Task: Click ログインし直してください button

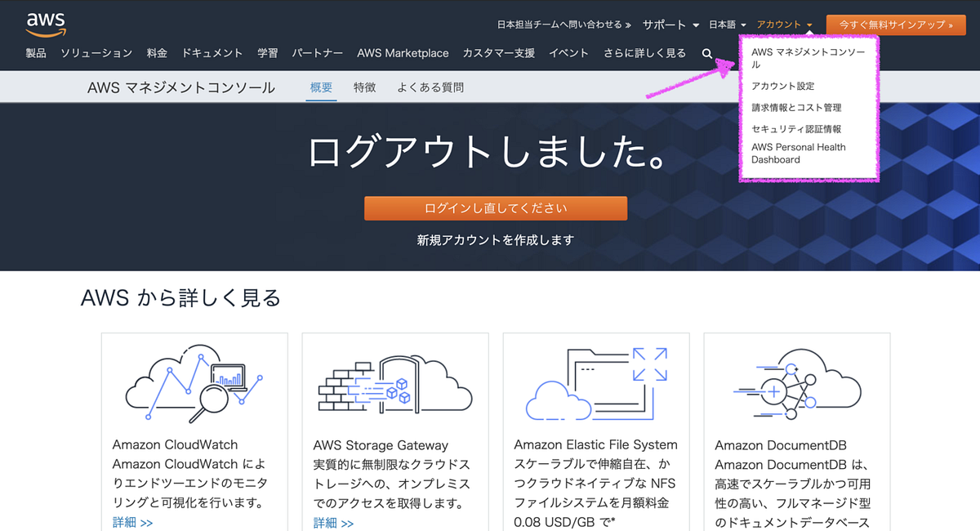Action: click(496, 208)
